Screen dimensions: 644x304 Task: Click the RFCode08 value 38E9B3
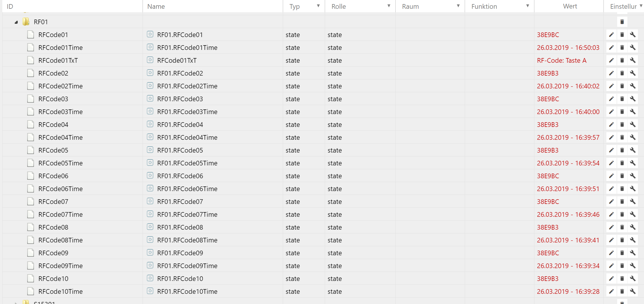(548, 227)
